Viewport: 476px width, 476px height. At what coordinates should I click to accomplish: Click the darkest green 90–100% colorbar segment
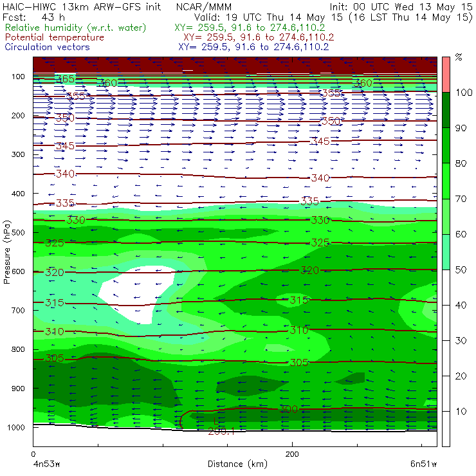[446, 110]
